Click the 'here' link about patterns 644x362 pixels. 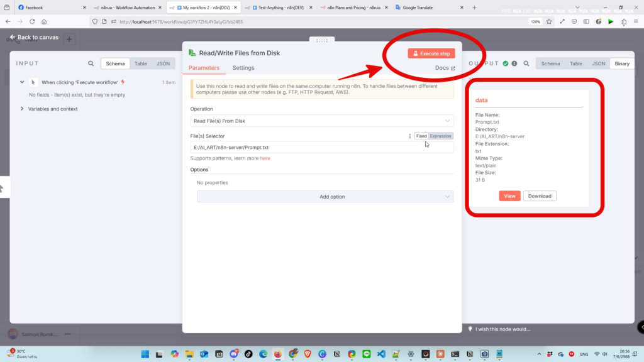coord(265,158)
